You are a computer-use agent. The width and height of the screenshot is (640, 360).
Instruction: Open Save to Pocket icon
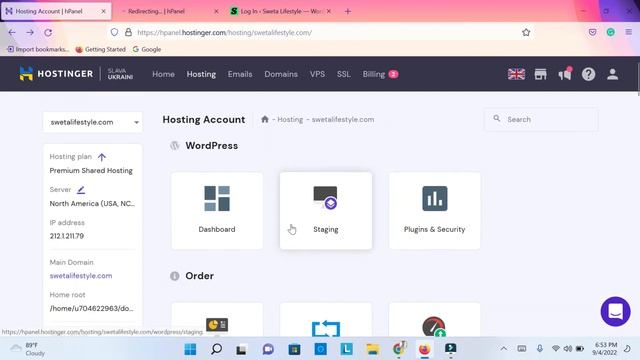coord(592,32)
